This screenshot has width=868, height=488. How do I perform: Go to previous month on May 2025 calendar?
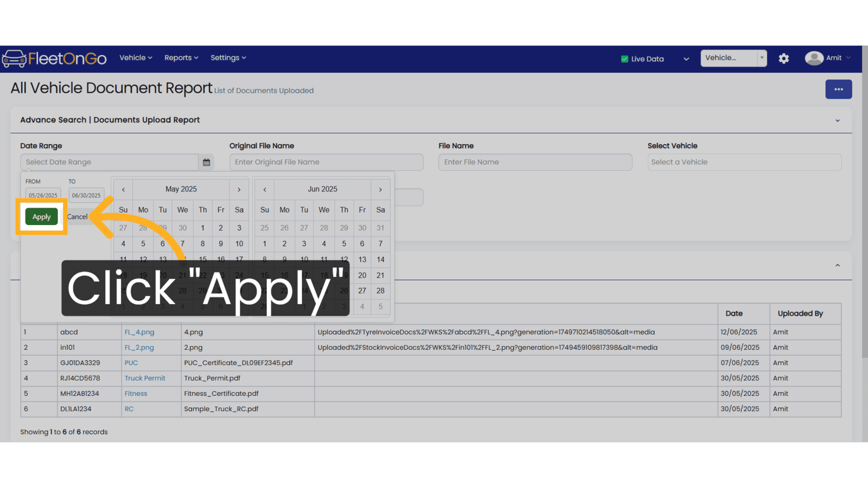pyautogui.click(x=124, y=189)
